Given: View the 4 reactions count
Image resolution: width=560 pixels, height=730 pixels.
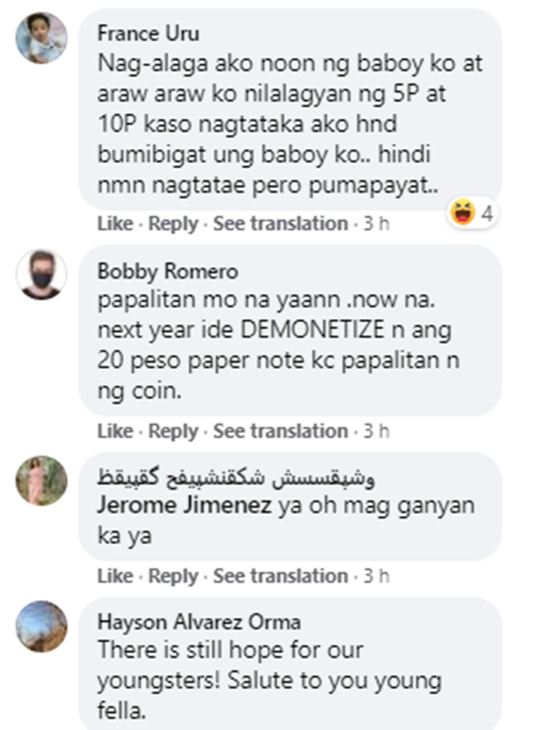Looking at the screenshot, I should [x=487, y=213].
